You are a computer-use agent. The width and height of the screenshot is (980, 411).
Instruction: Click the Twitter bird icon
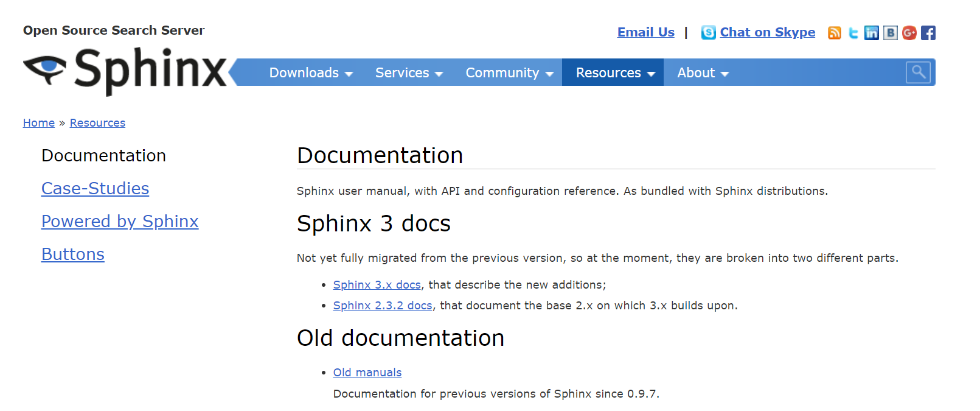click(x=853, y=33)
